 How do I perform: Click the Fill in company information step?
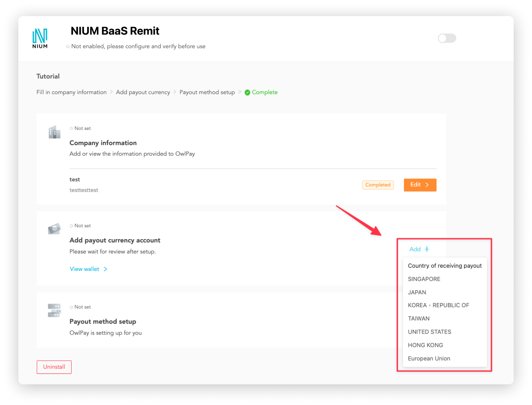click(x=71, y=92)
